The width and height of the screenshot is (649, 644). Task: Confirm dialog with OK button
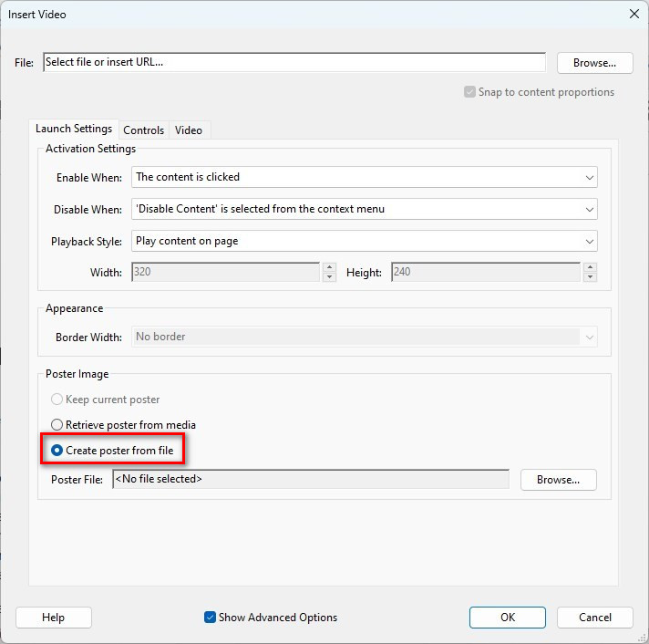[x=508, y=618]
